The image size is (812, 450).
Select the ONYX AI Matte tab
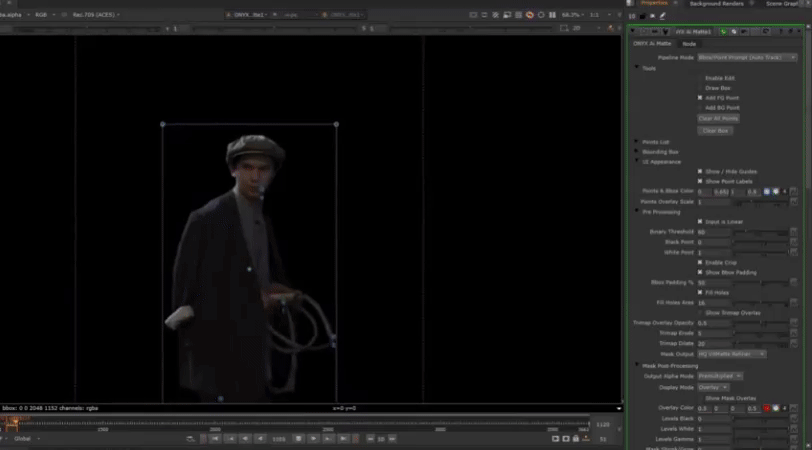(652, 44)
